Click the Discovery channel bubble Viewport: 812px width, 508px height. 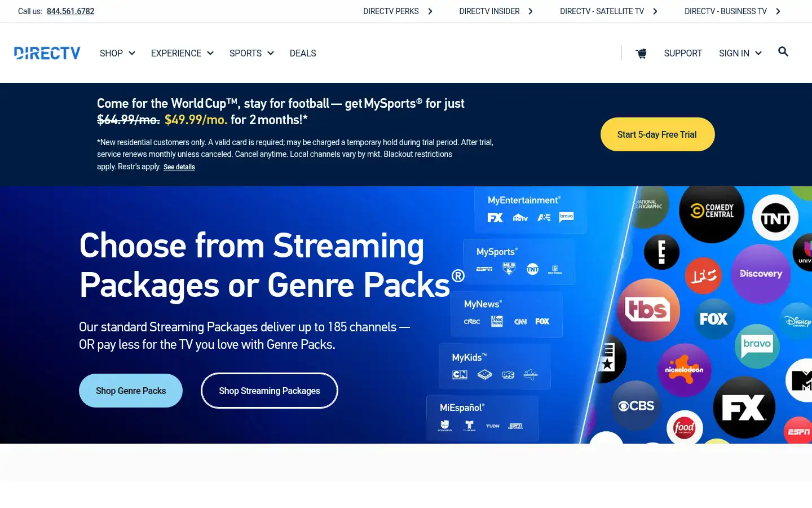point(761,274)
